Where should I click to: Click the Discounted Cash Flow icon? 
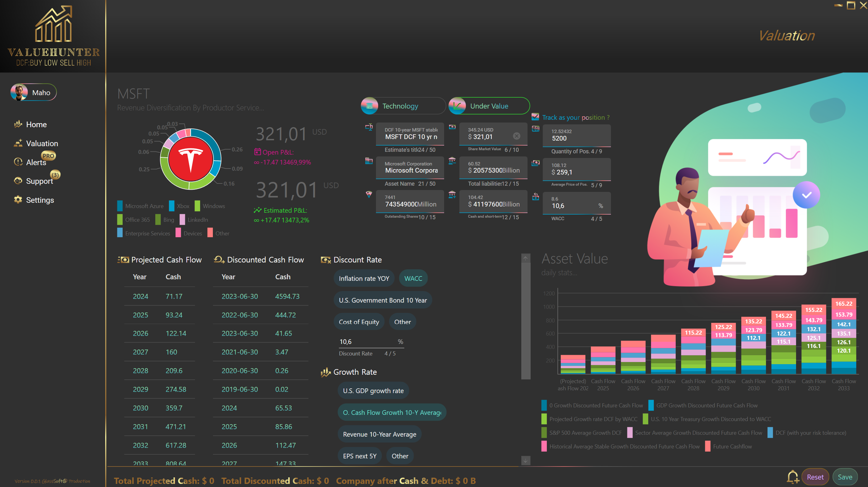click(219, 260)
